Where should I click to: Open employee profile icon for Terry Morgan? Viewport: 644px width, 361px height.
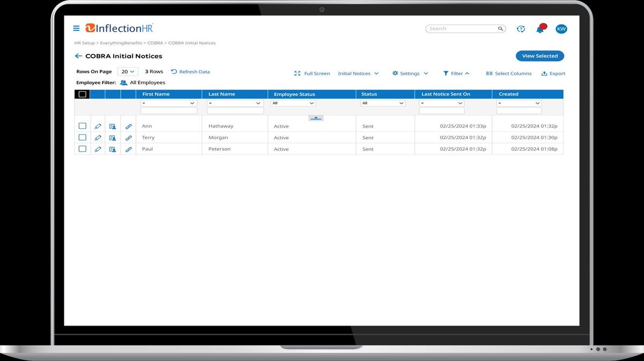tap(113, 138)
